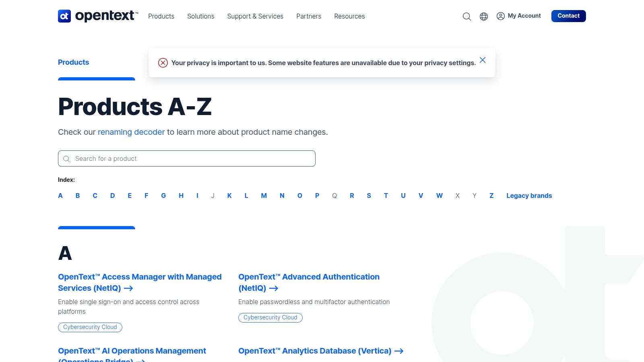Jump to letter K in the index
Screen dimensions: 644x362
coord(229,195)
